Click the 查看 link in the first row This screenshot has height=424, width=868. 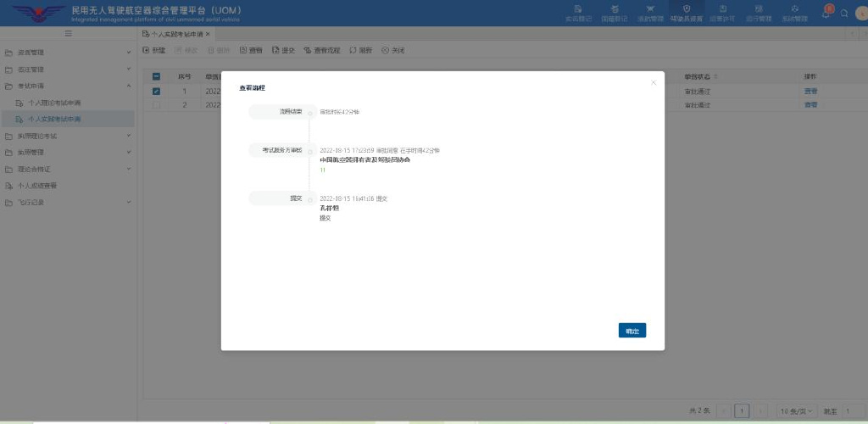pos(810,91)
